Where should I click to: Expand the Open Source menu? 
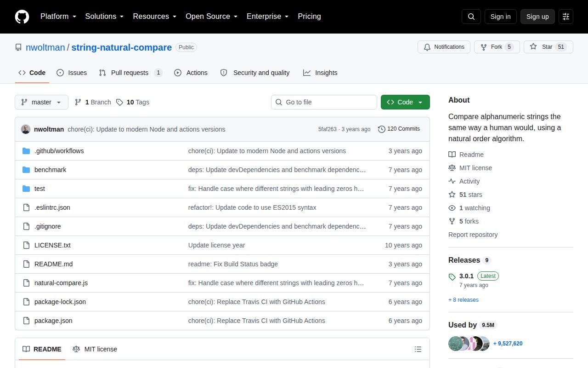tap(212, 17)
